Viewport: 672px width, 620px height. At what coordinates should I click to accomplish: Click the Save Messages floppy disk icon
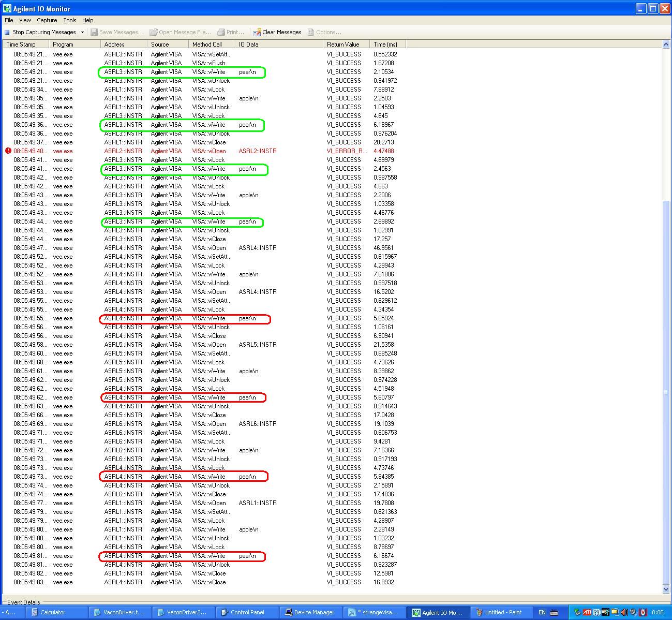[x=94, y=32]
